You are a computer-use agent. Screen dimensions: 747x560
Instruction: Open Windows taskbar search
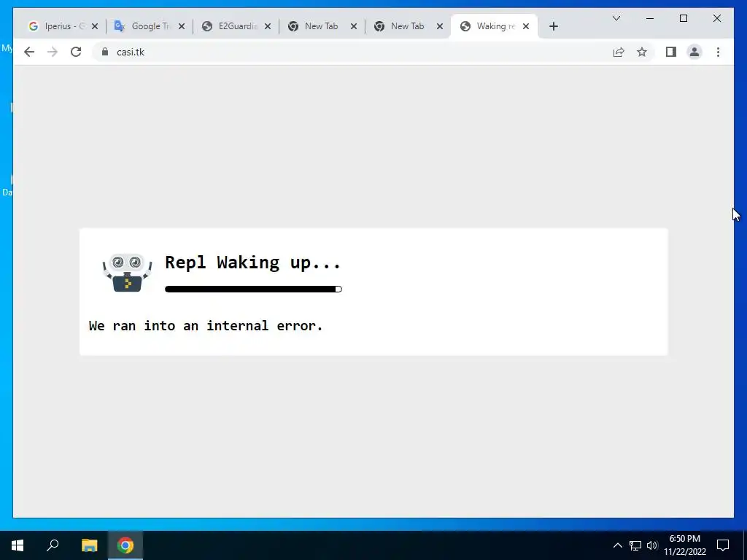(x=53, y=545)
